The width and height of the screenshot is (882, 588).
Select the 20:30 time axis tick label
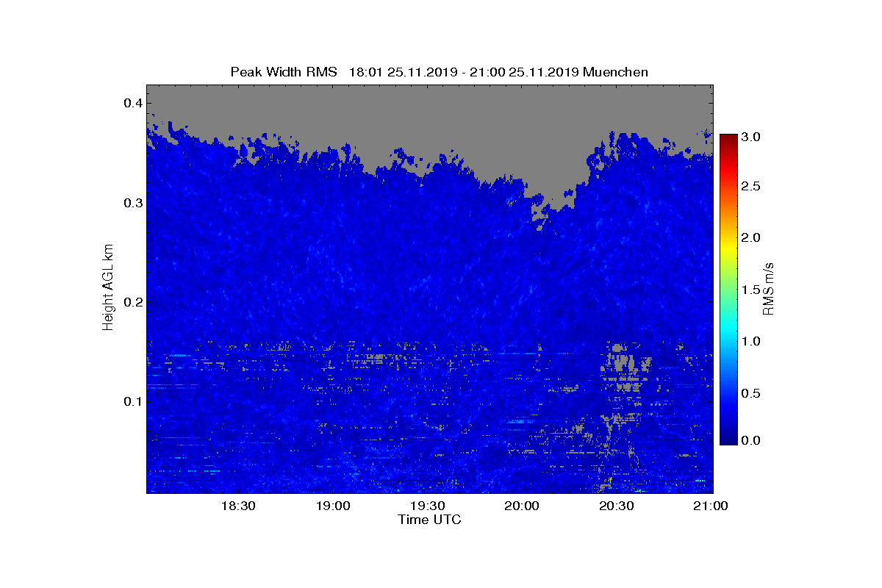click(x=617, y=506)
